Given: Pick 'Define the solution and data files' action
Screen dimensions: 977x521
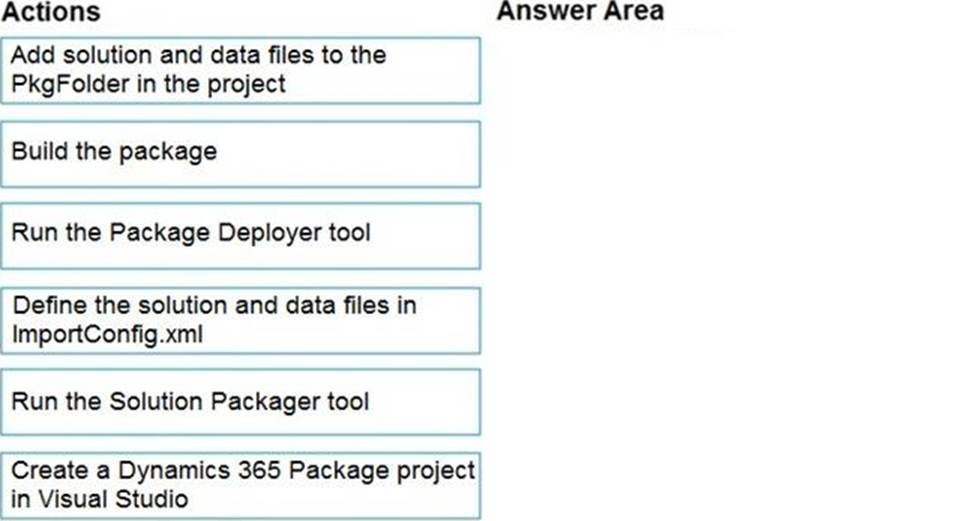Looking at the screenshot, I should 241,320.
